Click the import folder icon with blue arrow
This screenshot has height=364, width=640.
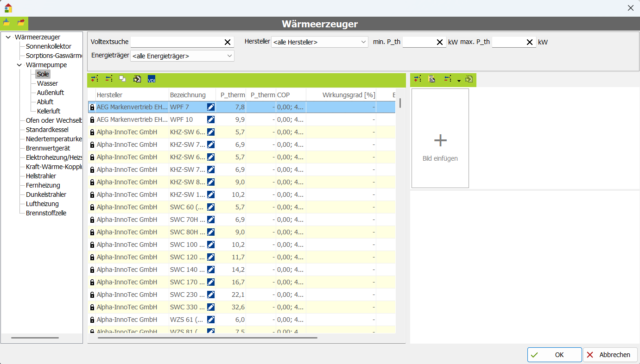(6, 23)
